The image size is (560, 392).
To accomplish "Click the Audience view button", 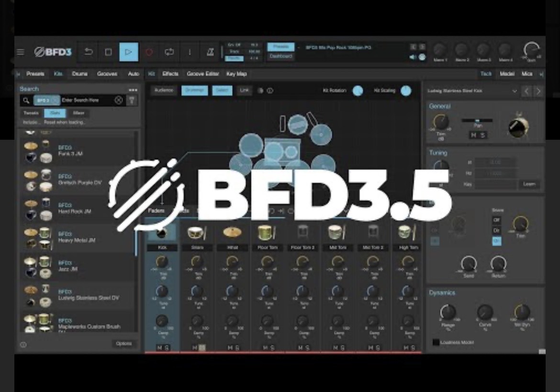I will tap(164, 90).
